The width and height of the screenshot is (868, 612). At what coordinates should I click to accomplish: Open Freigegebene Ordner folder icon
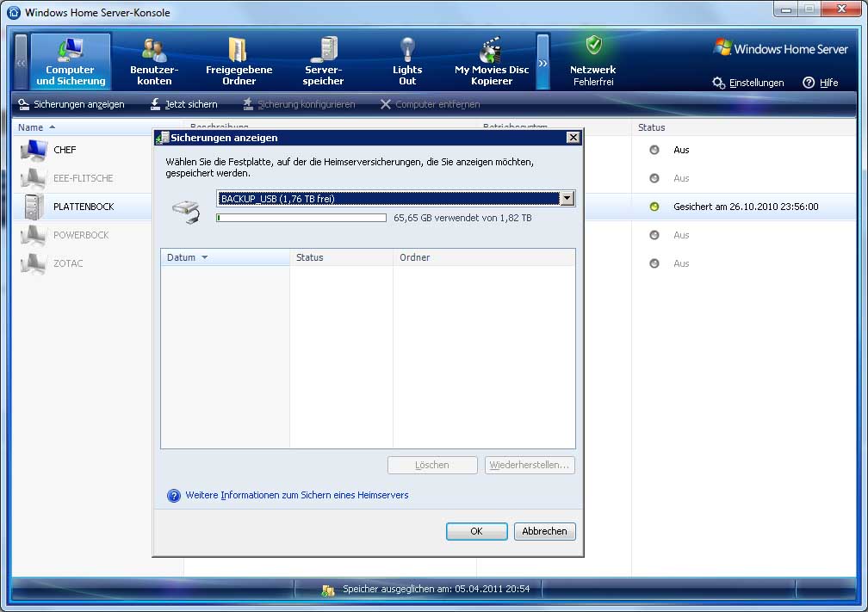pos(239,50)
